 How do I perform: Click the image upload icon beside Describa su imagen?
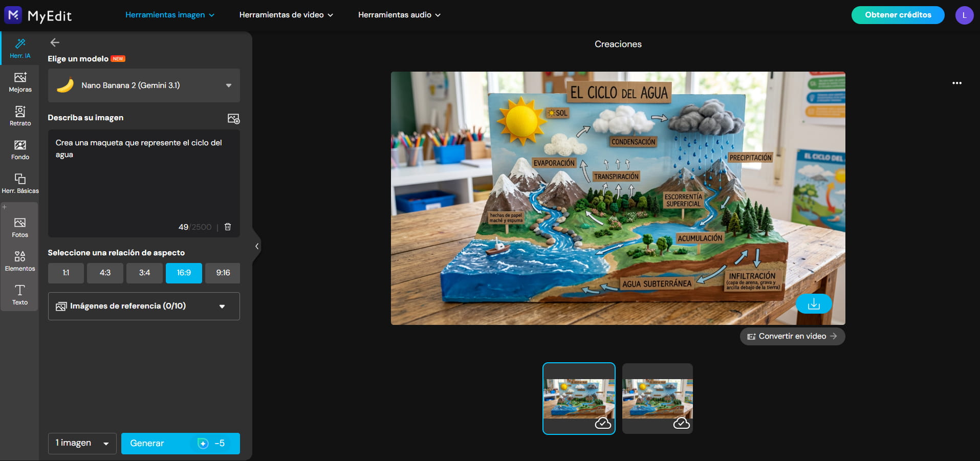[x=233, y=119]
